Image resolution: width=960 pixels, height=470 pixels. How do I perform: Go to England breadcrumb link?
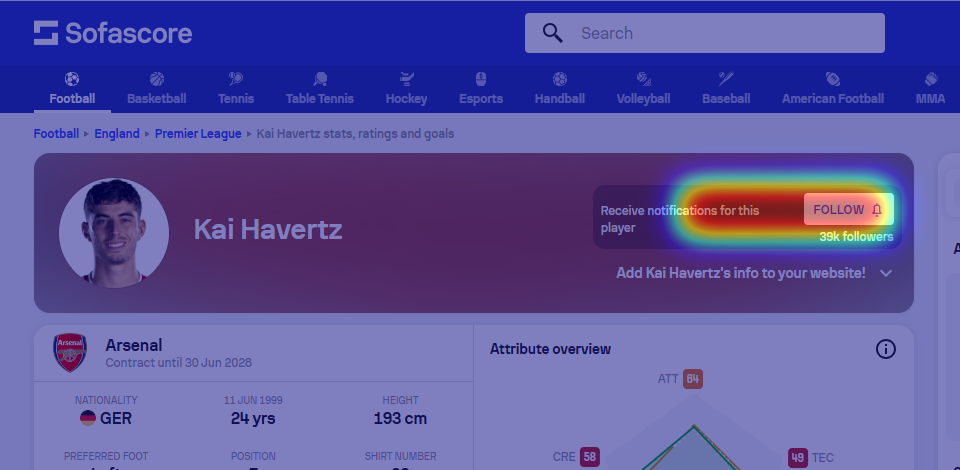(117, 133)
